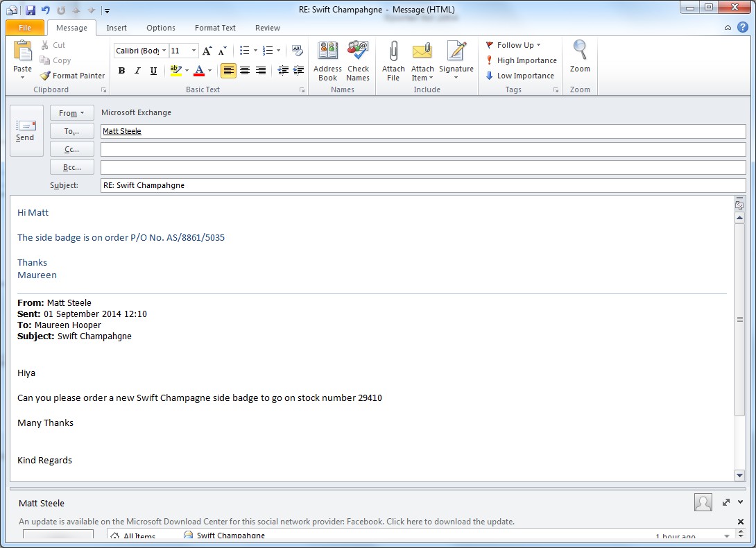The image size is (756, 548).
Task: Customize Quick Access Toolbar dropdown
Action: click(x=107, y=10)
